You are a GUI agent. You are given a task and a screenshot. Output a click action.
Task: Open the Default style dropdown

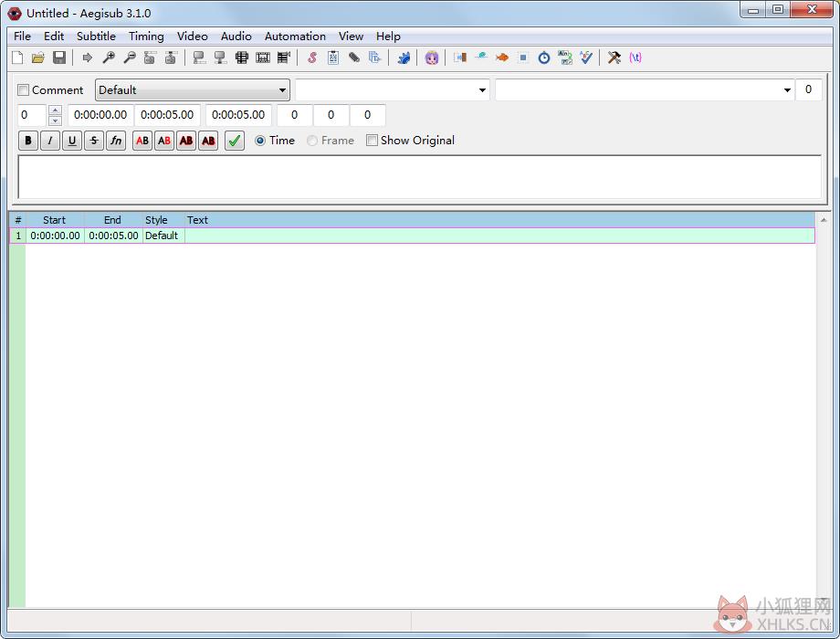193,90
